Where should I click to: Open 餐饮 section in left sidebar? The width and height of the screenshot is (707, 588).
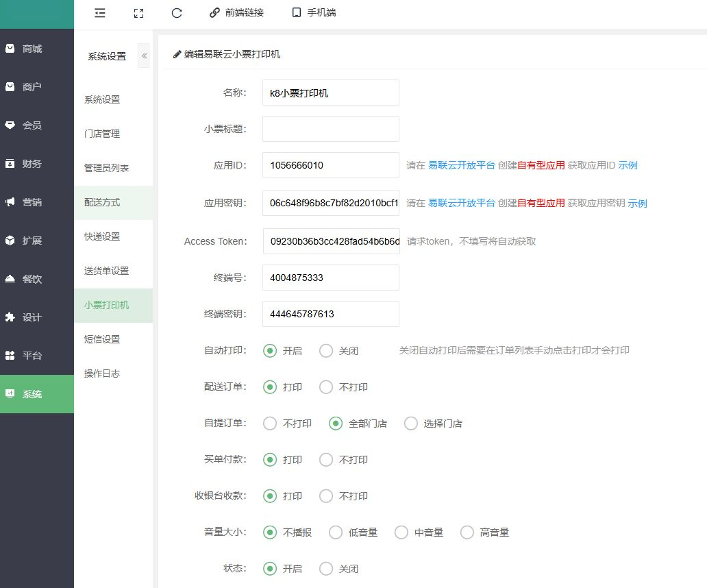[x=32, y=279]
